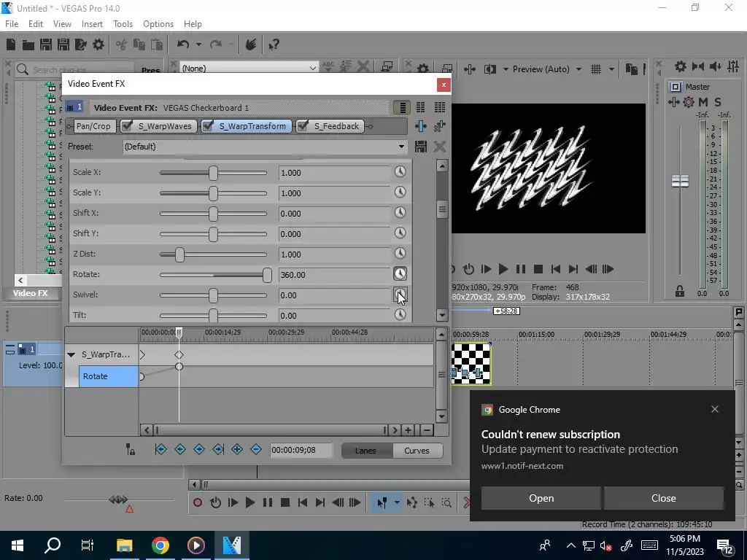Click the Master volume fader handle
The width and height of the screenshot is (747, 560).
(x=680, y=181)
